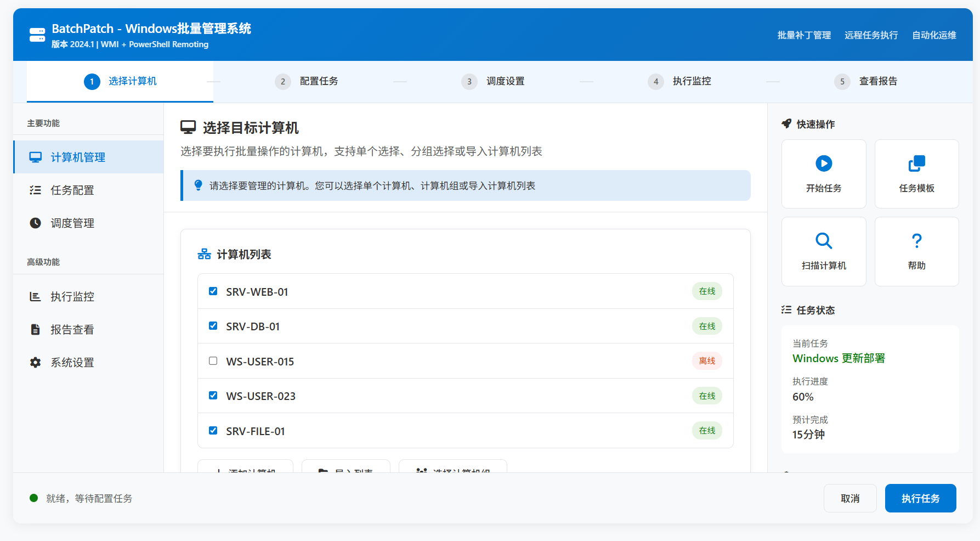The image size is (980, 541).
Task: Click the 帮助 quick action label
Action: (x=917, y=266)
